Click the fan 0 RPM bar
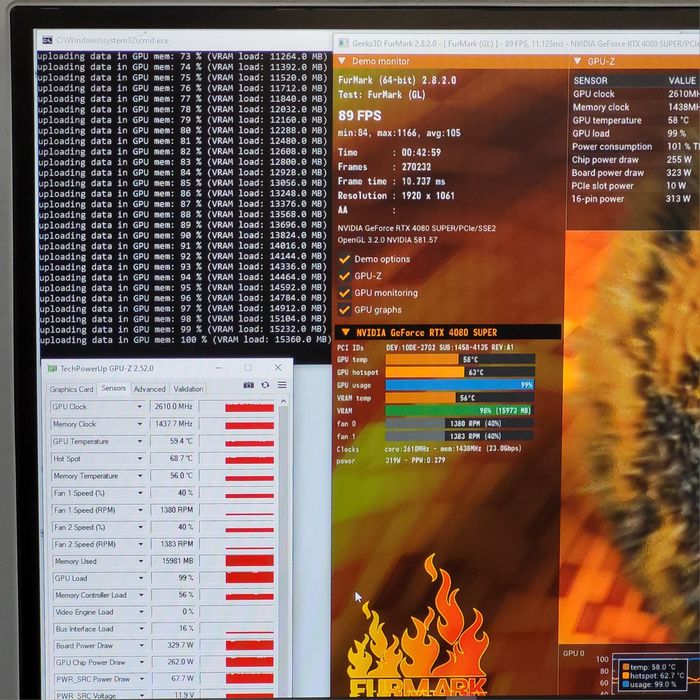The height and width of the screenshot is (700, 700). [460, 424]
